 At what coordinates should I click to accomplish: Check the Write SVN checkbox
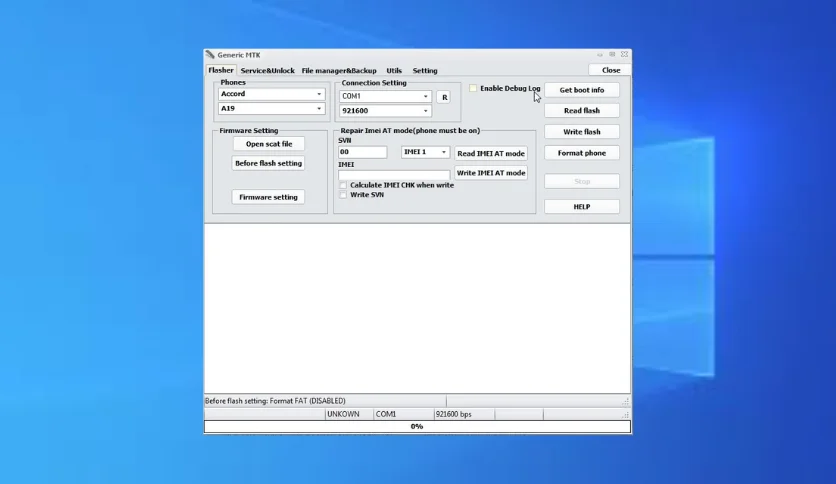(x=343, y=195)
